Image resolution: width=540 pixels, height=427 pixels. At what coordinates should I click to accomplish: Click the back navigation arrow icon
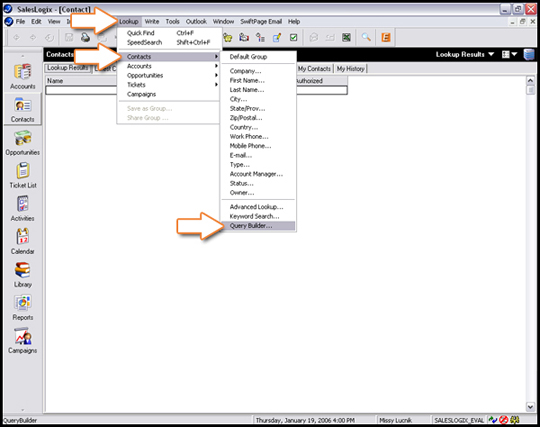tap(16, 37)
